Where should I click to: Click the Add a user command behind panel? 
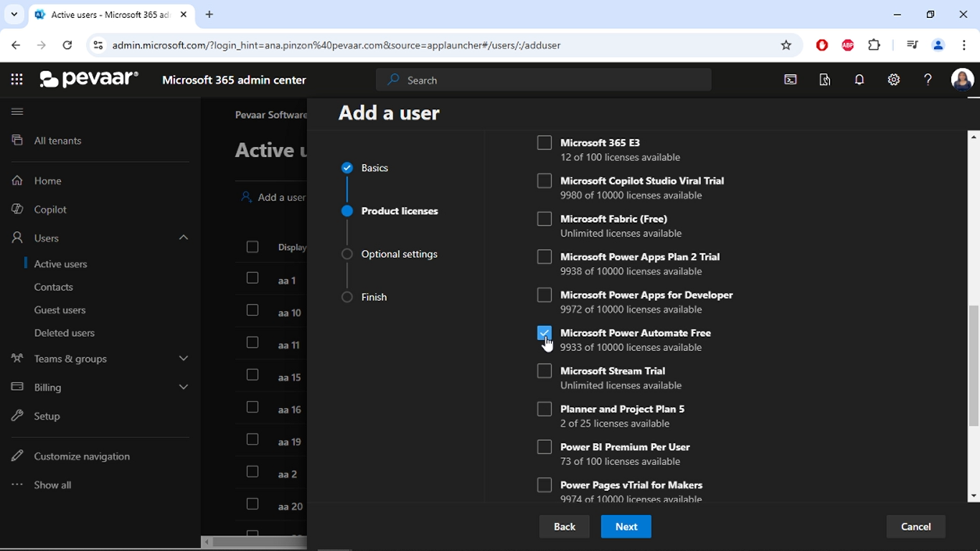coord(274,197)
